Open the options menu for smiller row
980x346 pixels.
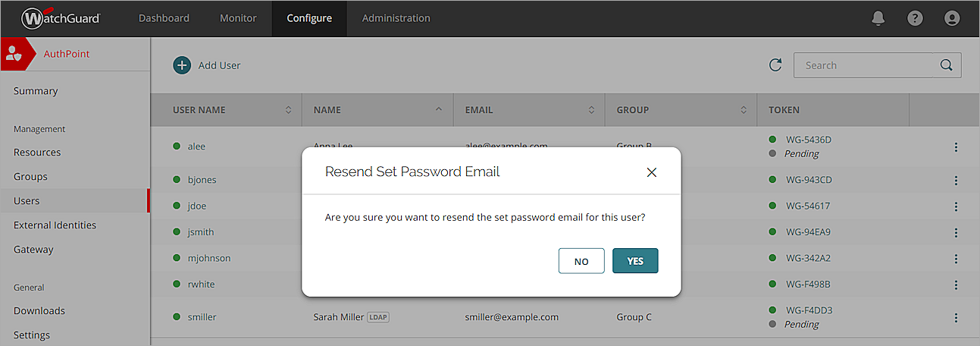tap(956, 318)
